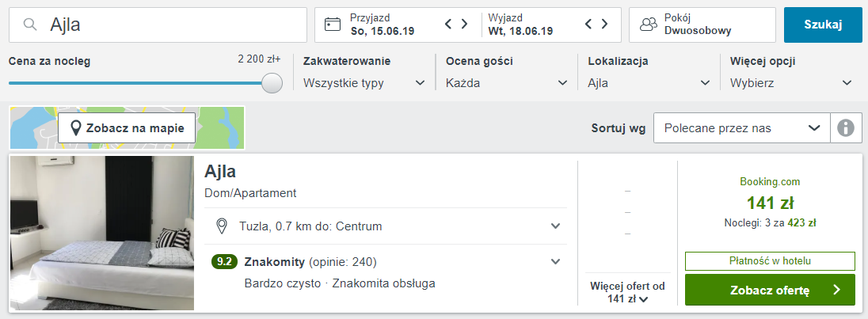Go to previous arrival date
The width and height of the screenshot is (868, 319).
coord(449,25)
